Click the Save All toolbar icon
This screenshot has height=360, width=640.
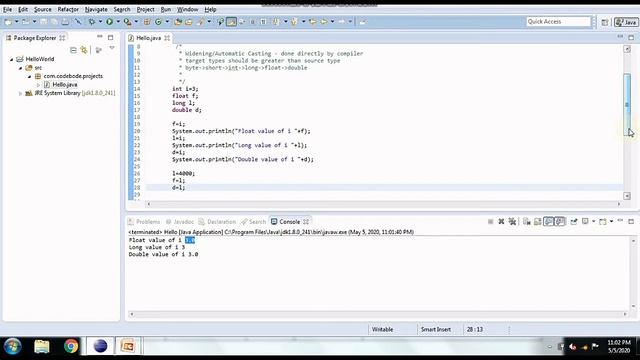click(54, 22)
